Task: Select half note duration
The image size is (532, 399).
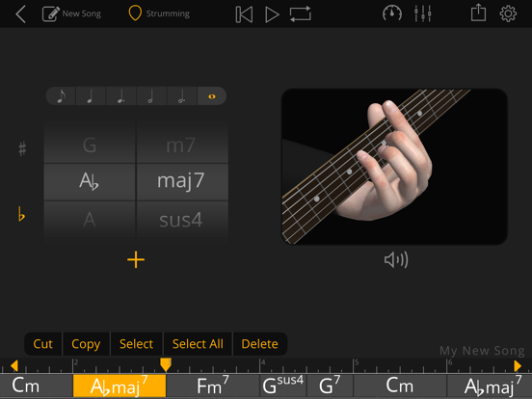Action: coord(151,96)
